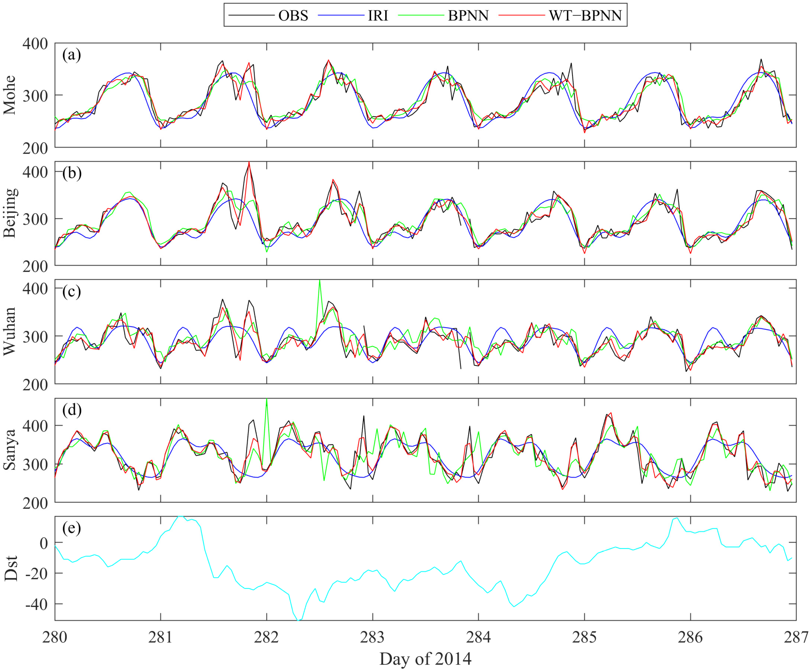This screenshot has width=811, height=672.
Task: Click the -40 tick on Dst axis
Action: tap(37, 604)
